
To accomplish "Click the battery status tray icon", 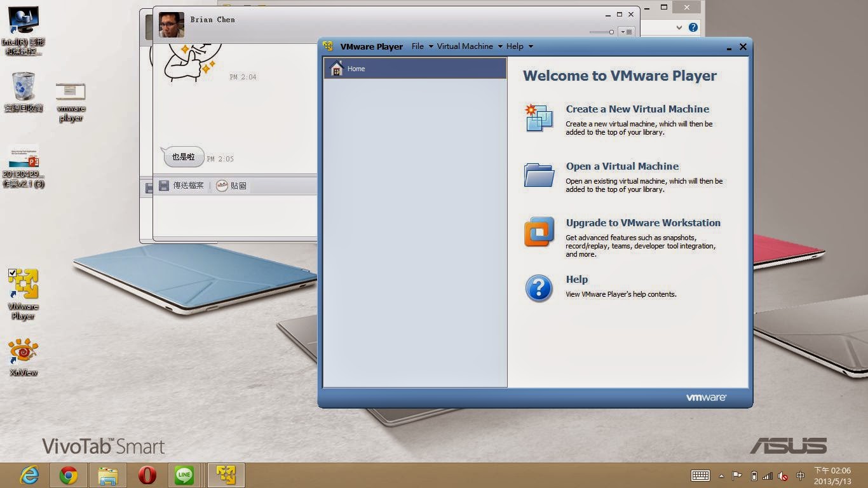I will tap(754, 475).
